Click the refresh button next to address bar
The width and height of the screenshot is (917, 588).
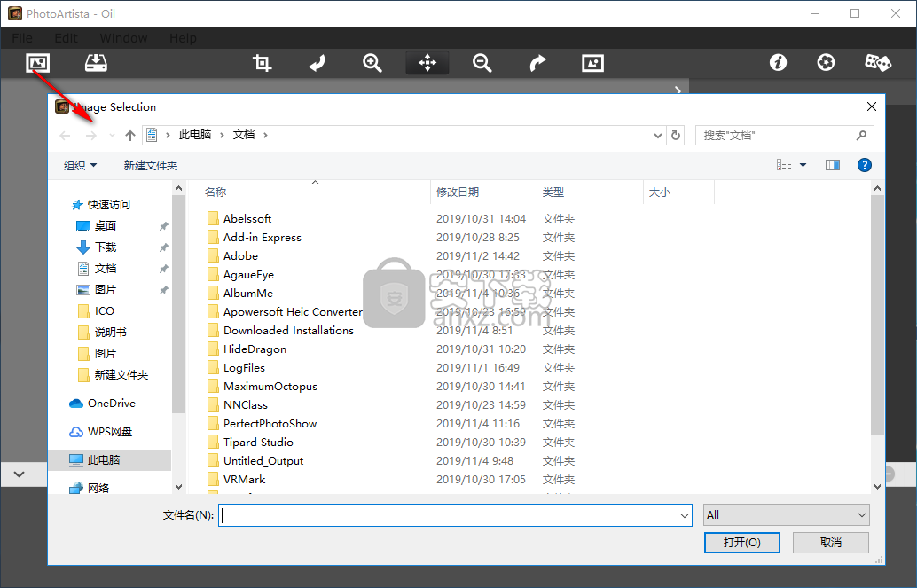click(676, 135)
